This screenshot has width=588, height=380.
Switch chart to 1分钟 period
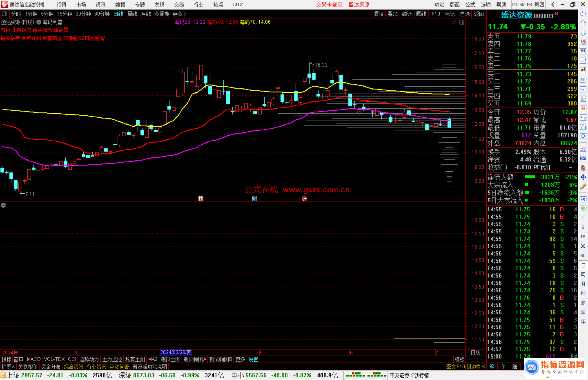tap(31, 14)
